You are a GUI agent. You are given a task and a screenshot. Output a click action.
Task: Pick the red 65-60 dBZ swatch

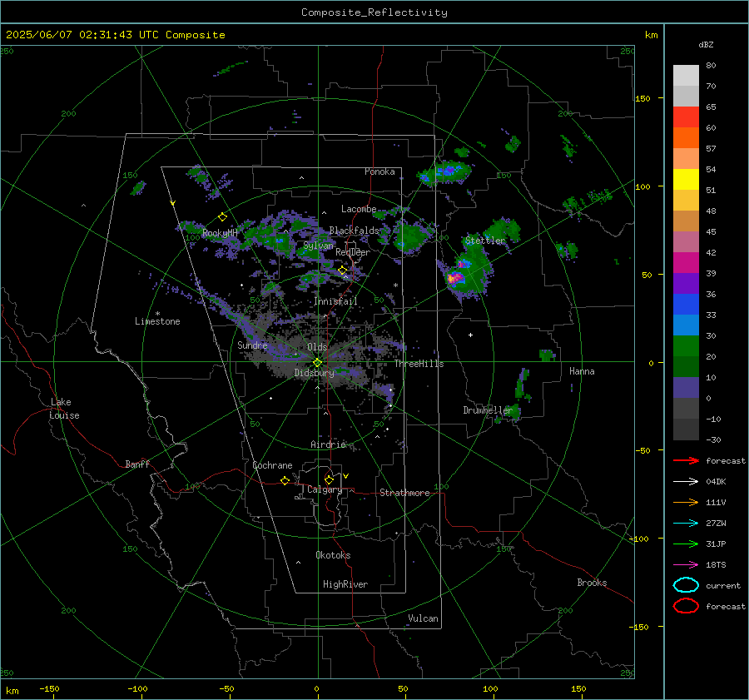pos(686,117)
